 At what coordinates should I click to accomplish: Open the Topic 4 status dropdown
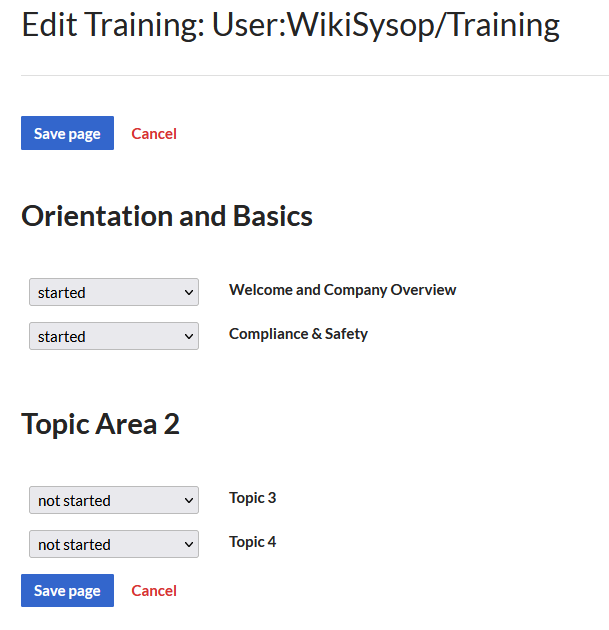[113, 544]
